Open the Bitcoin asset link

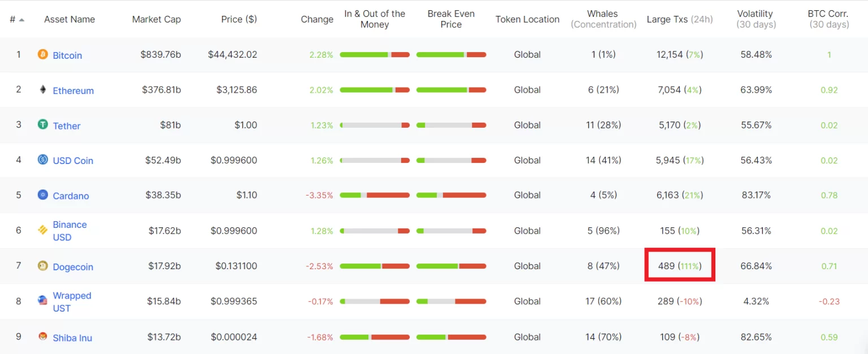(67, 55)
